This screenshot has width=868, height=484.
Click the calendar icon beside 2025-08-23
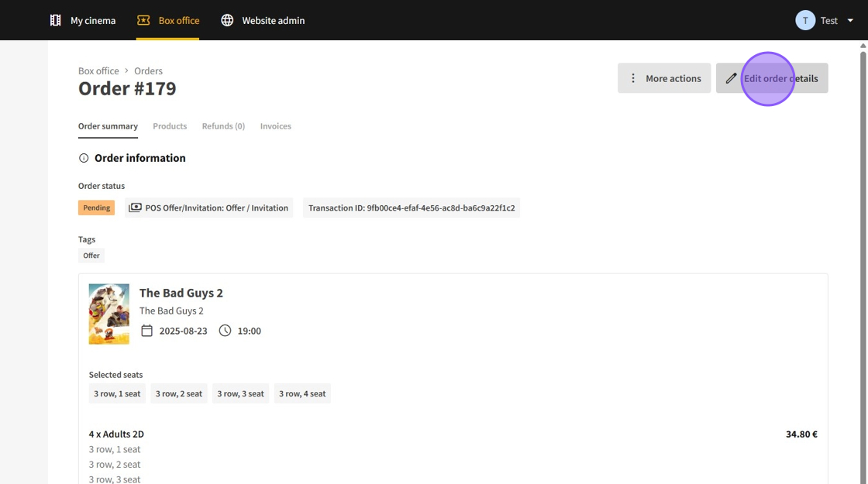click(x=146, y=331)
